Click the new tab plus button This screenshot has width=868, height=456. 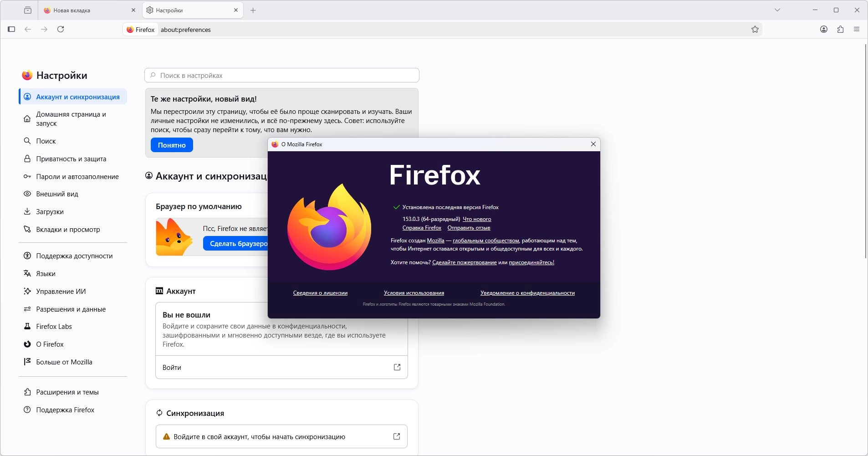pos(253,10)
